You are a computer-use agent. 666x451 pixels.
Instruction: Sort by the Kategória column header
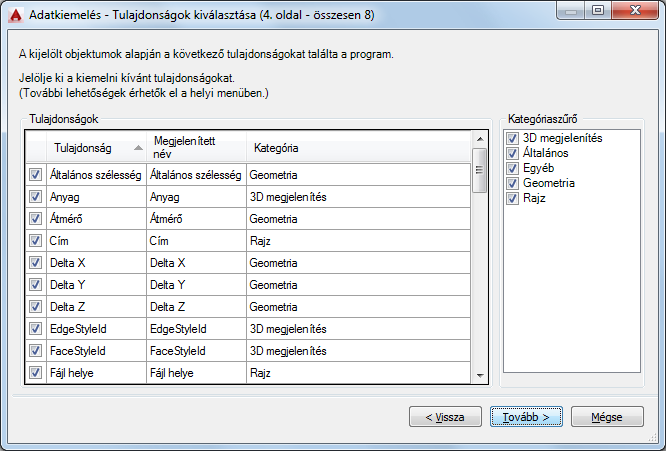[358, 148]
